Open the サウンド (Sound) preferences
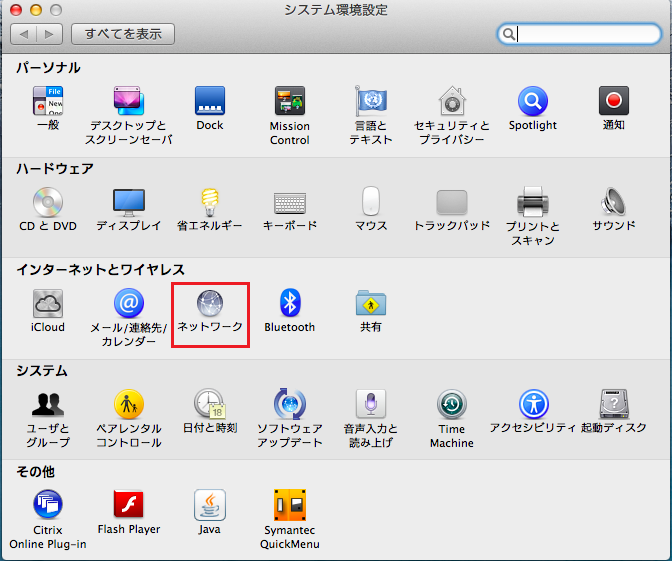The height and width of the screenshot is (561, 672). [x=614, y=203]
